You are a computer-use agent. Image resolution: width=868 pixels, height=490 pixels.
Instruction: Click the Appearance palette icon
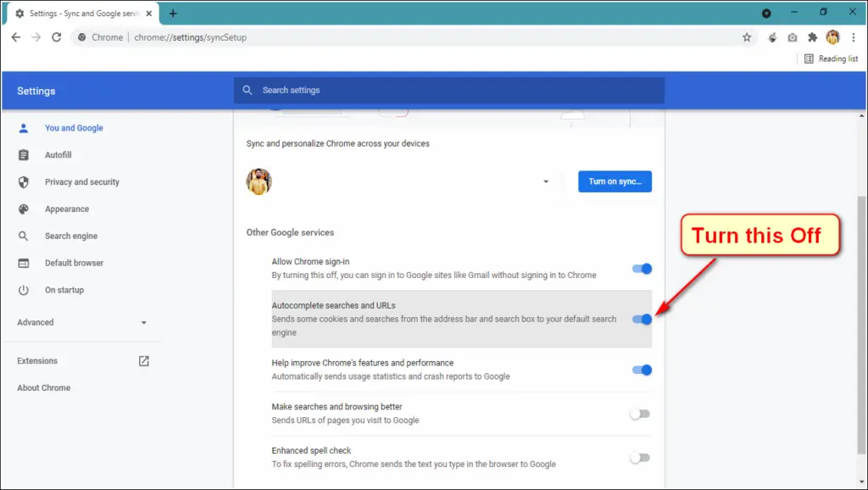pos(23,209)
